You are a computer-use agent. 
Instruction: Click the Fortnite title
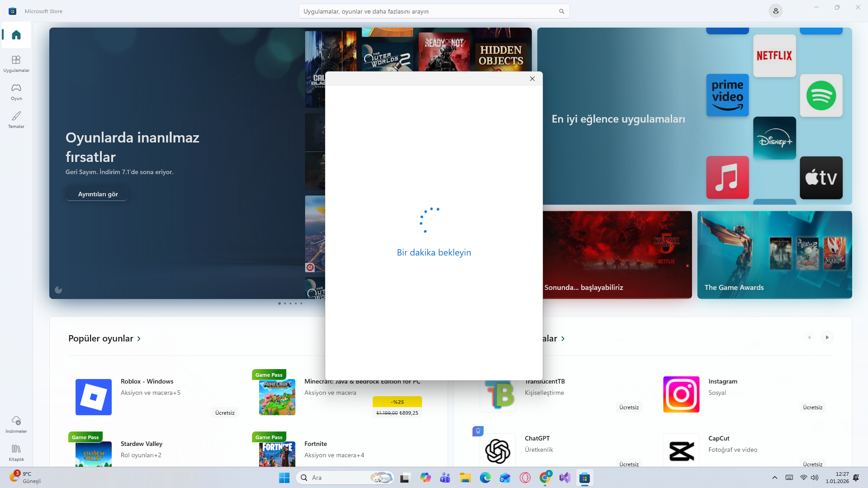tap(316, 444)
